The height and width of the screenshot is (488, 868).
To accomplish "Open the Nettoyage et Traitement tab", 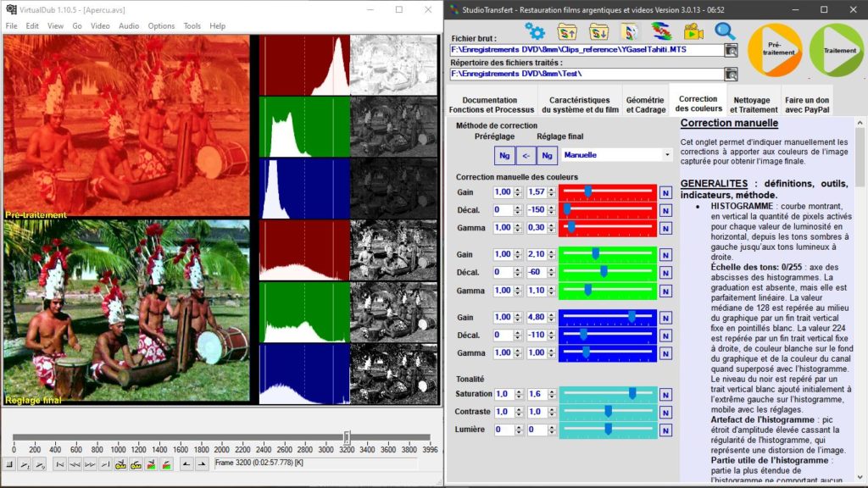I will tap(753, 104).
